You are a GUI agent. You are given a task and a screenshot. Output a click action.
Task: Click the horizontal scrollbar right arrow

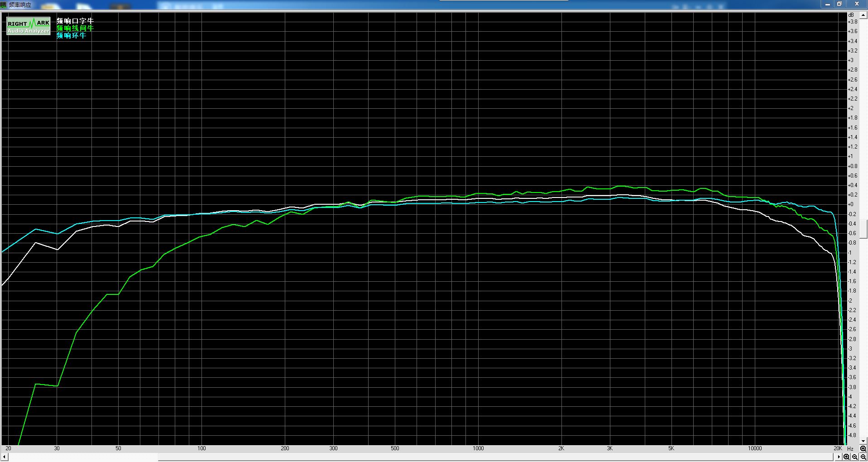[839, 457]
